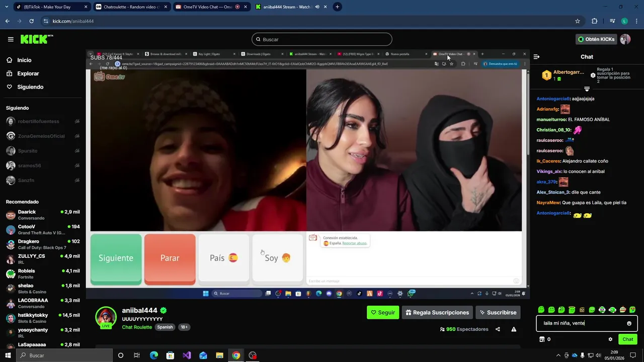
Task: Click aniibal444 streamer avatar
Action: coord(106,317)
